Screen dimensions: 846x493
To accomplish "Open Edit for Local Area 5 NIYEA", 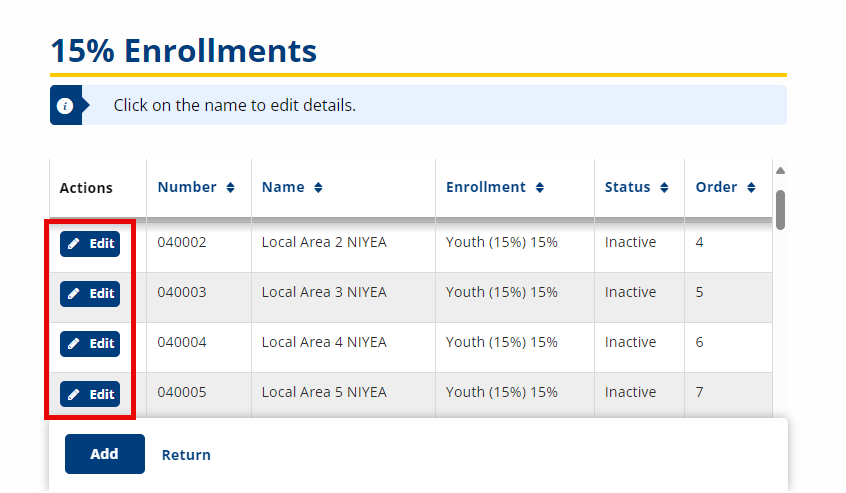I will (90, 394).
